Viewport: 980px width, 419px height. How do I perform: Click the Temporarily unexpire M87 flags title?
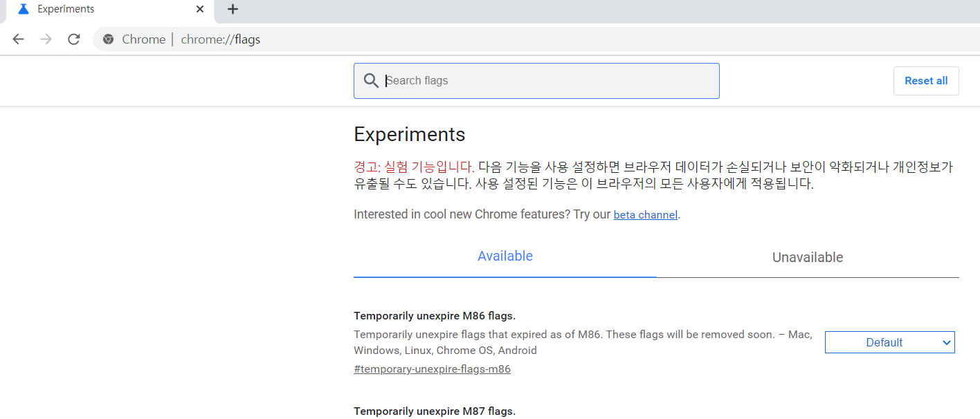[435, 411]
